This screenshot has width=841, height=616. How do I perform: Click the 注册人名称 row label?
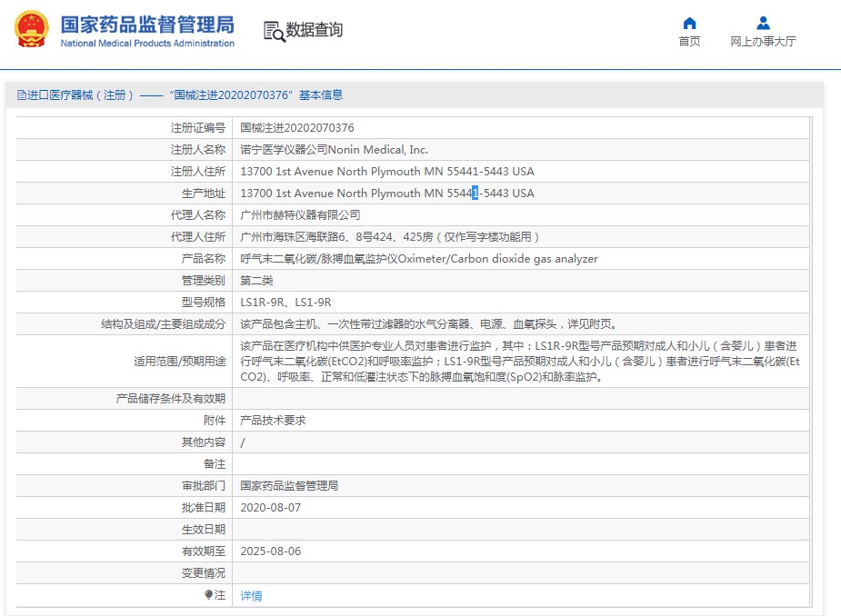(x=198, y=150)
